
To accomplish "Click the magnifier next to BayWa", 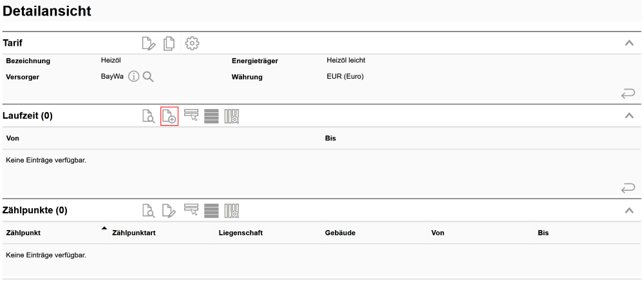I will pos(148,77).
